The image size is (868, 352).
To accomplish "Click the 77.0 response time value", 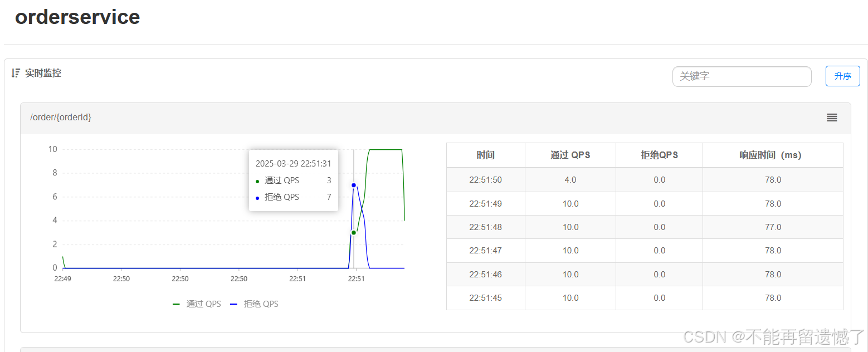I will point(773,227).
